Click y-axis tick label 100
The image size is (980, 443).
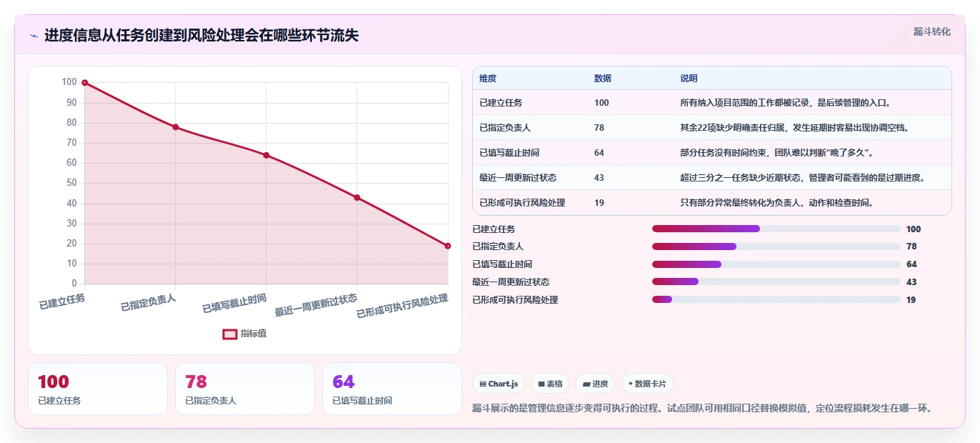69,82
